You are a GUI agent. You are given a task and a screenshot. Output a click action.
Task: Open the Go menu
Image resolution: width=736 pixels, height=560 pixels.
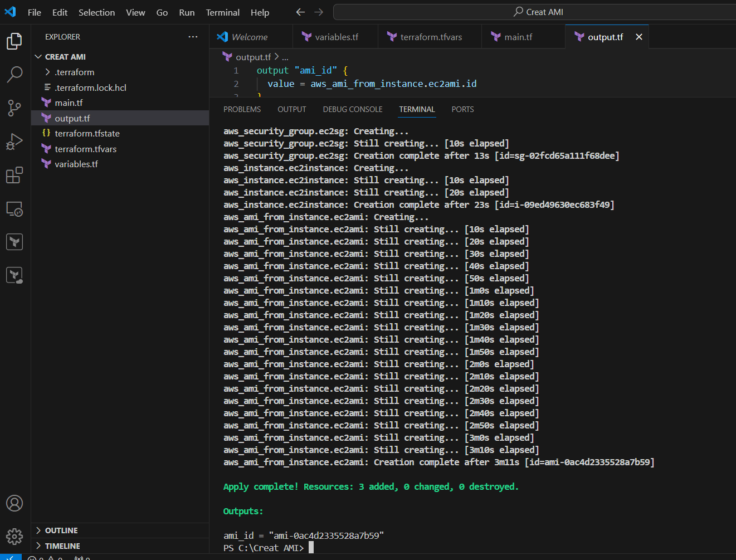coord(162,12)
